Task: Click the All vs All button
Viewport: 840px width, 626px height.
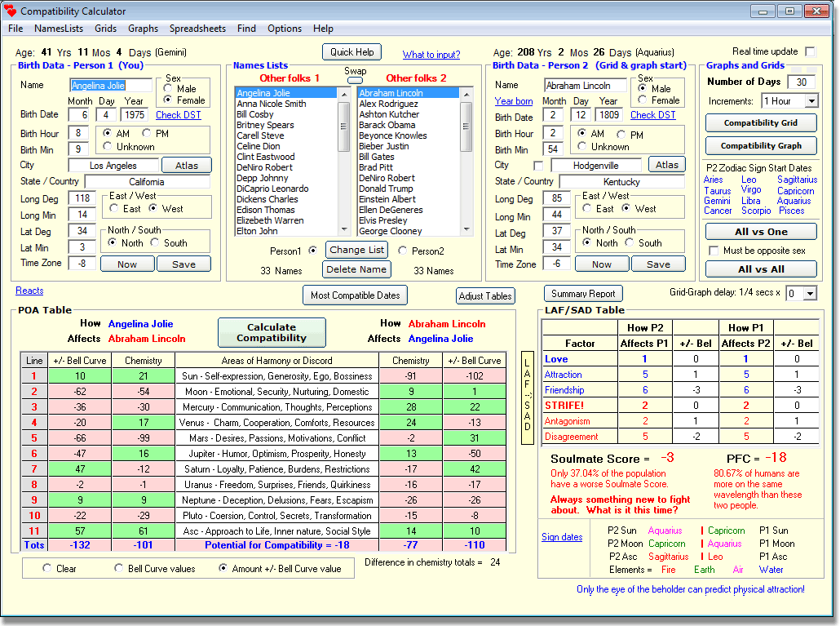Action: [x=761, y=269]
